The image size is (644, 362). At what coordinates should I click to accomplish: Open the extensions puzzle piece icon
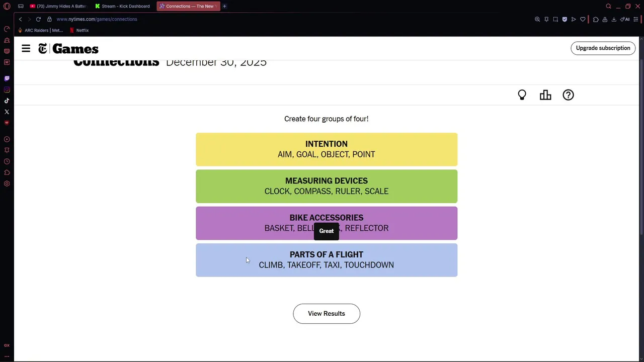coord(596,19)
